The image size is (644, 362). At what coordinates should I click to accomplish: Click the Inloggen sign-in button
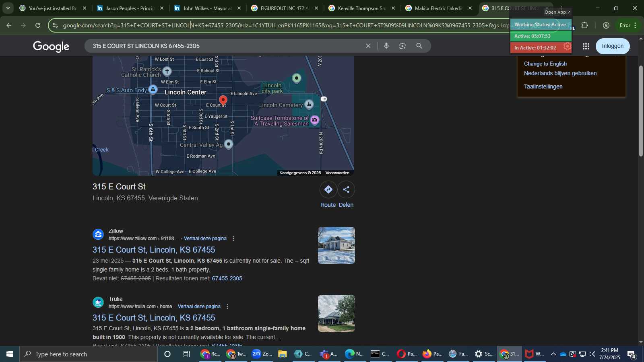click(x=613, y=46)
